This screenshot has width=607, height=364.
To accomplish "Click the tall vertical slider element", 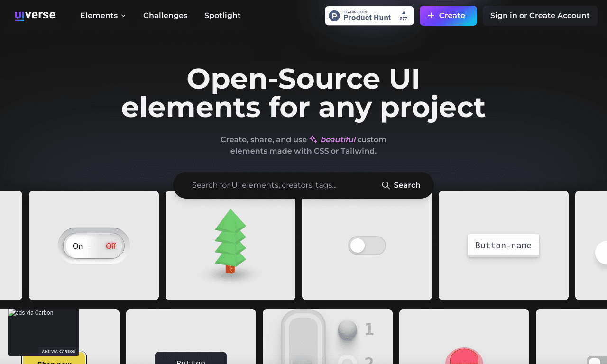I will [x=303, y=337].
